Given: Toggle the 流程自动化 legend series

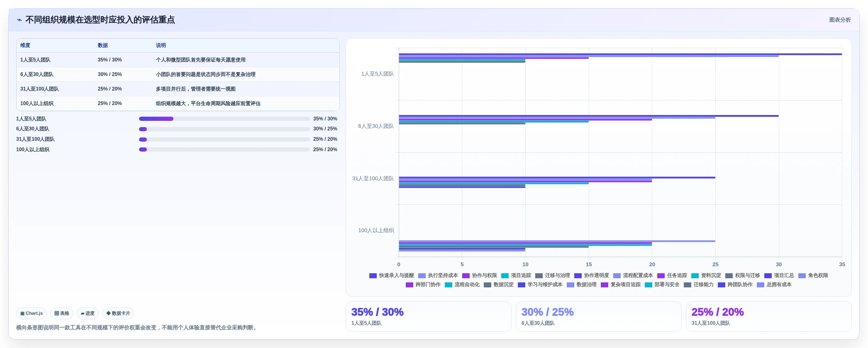Looking at the screenshot, I should (x=462, y=285).
